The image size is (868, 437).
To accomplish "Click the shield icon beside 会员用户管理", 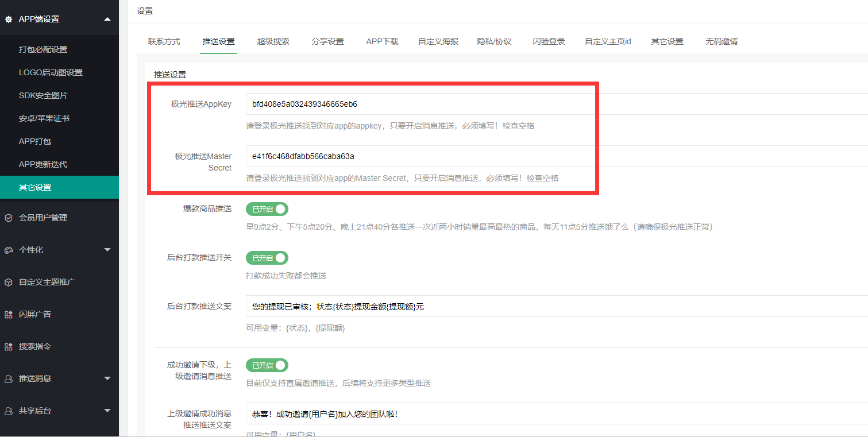I will click(x=8, y=218).
